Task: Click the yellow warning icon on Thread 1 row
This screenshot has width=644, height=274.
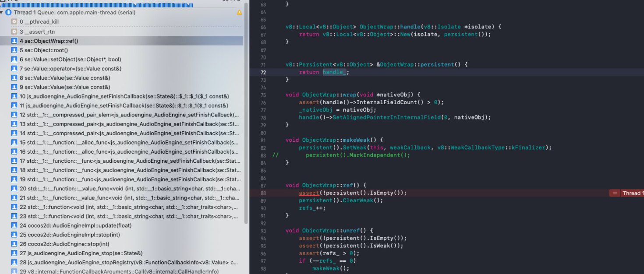Action: tap(239, 13)
